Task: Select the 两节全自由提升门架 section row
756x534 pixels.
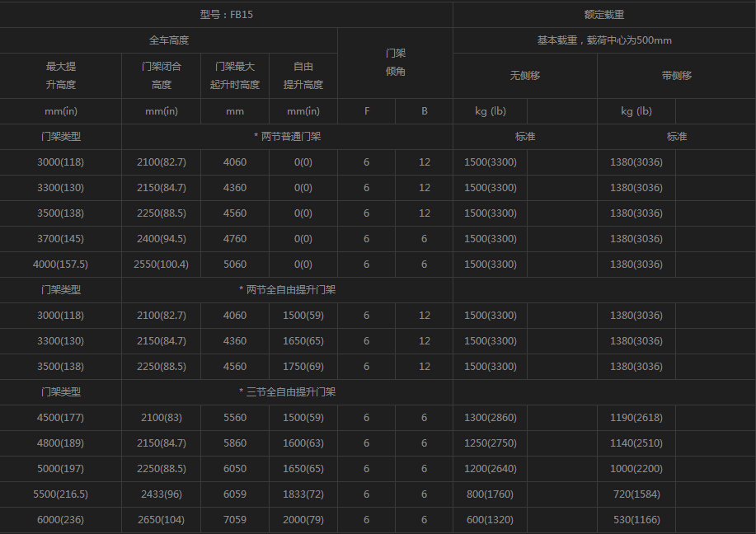Action: point(287,290)
